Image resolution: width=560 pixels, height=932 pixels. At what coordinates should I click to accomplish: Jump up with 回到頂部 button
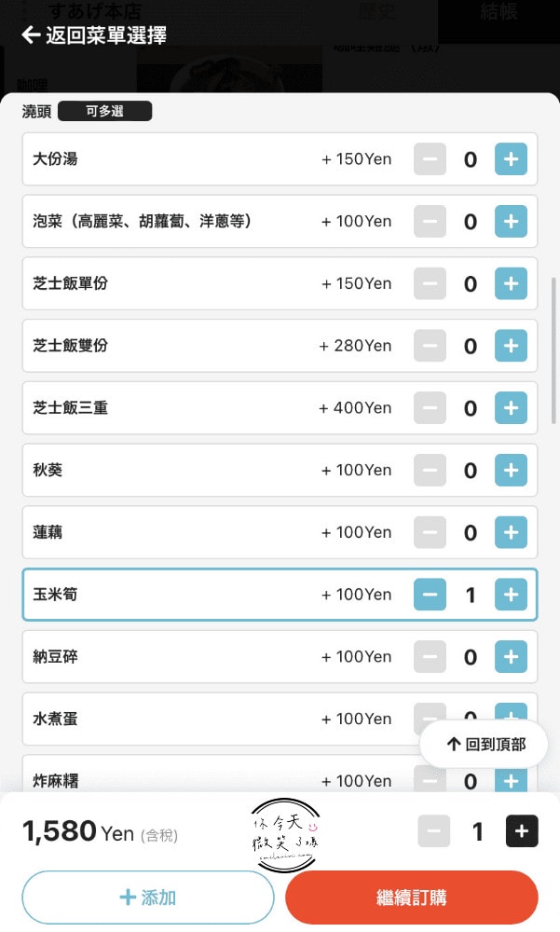484,744
